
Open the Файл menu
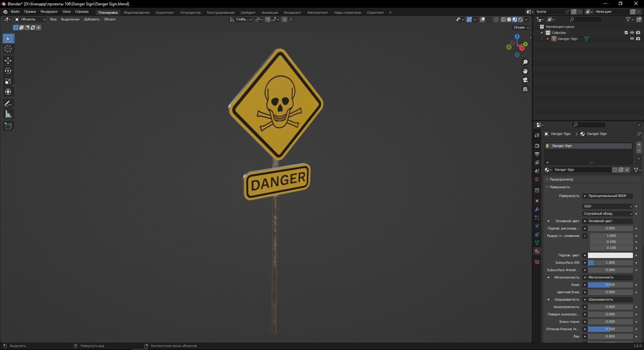(15, 12)
